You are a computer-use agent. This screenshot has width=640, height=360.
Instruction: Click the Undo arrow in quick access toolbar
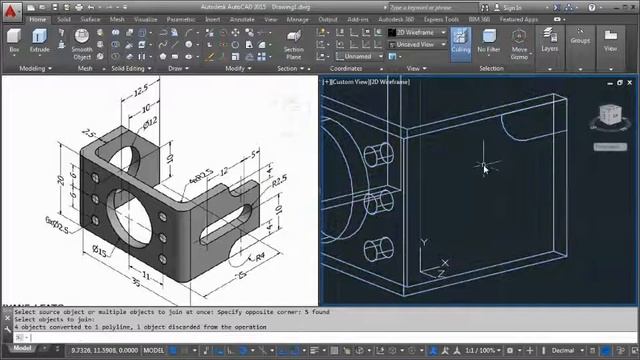tap(91, 7)
